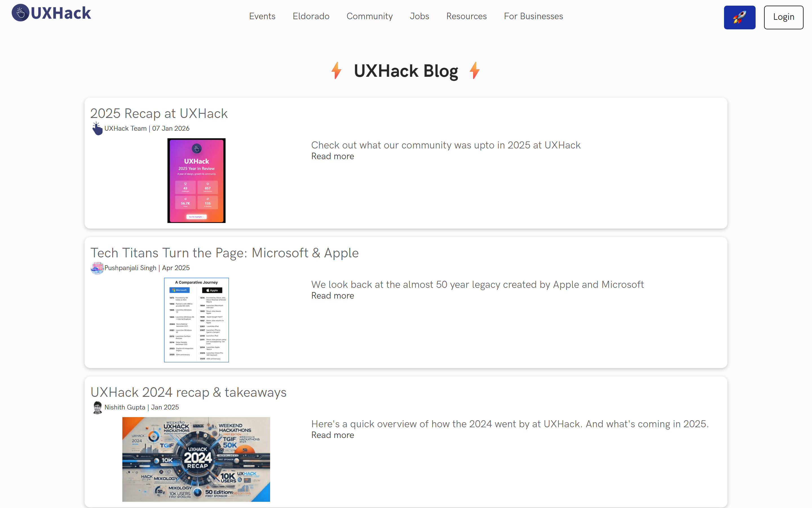This screenshot has height=508, width=812.
Task: Click the lightning bolt left of UXHack Blog
Action: click(336, 71)
